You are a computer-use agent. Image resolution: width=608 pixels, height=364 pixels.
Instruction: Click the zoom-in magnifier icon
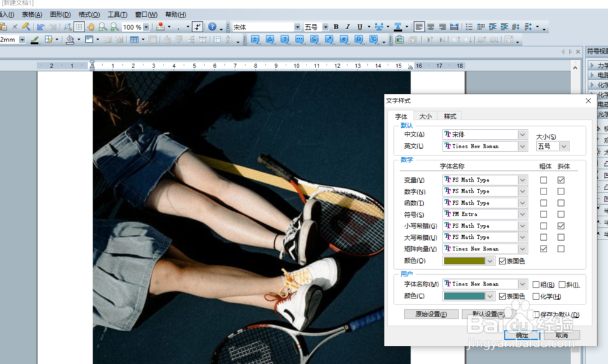(102, 27)
